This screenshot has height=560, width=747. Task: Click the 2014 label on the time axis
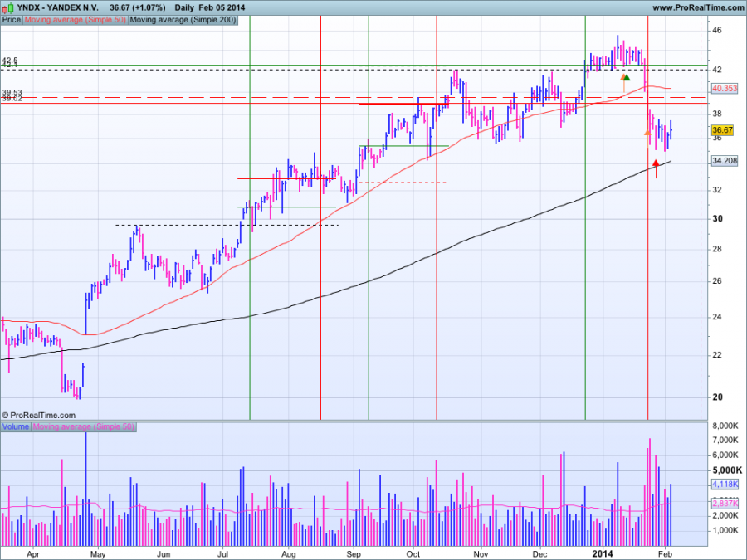click(x=603, y=554)
